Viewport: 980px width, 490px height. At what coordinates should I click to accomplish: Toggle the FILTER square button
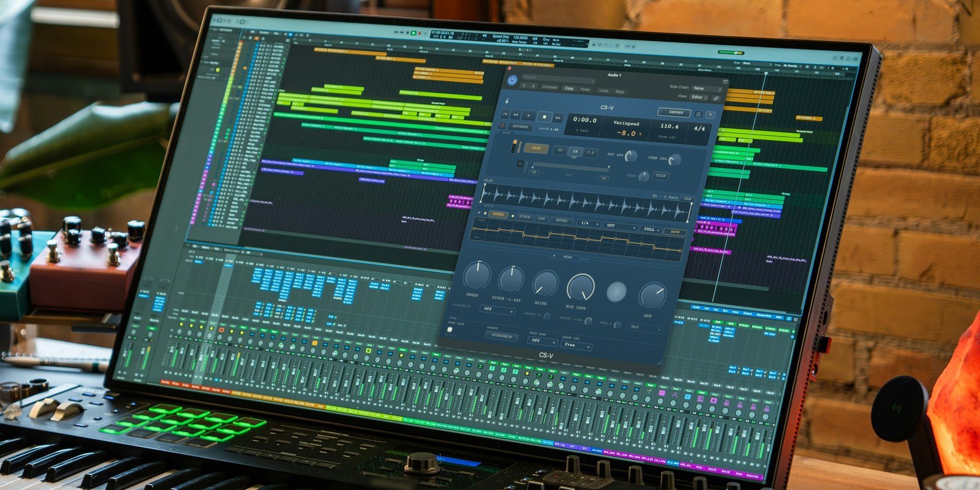520,164
